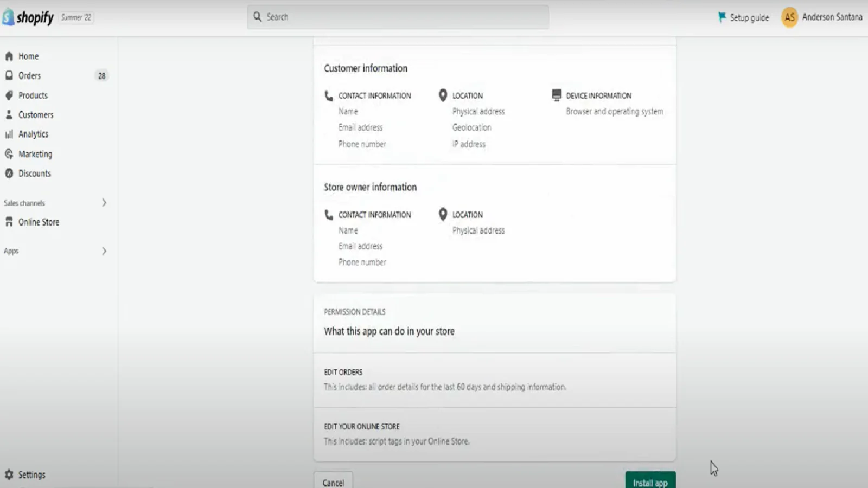Click the Discounts badge icon

point(9,174)
